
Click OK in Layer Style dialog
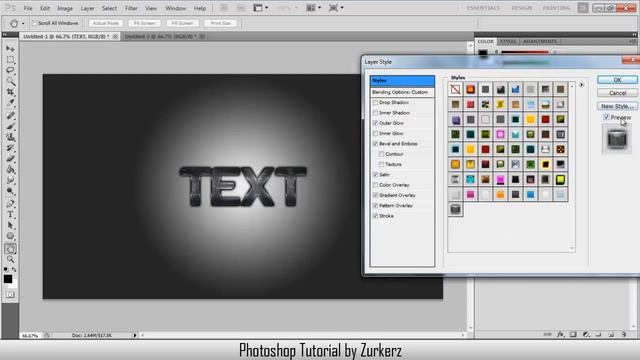617,80
